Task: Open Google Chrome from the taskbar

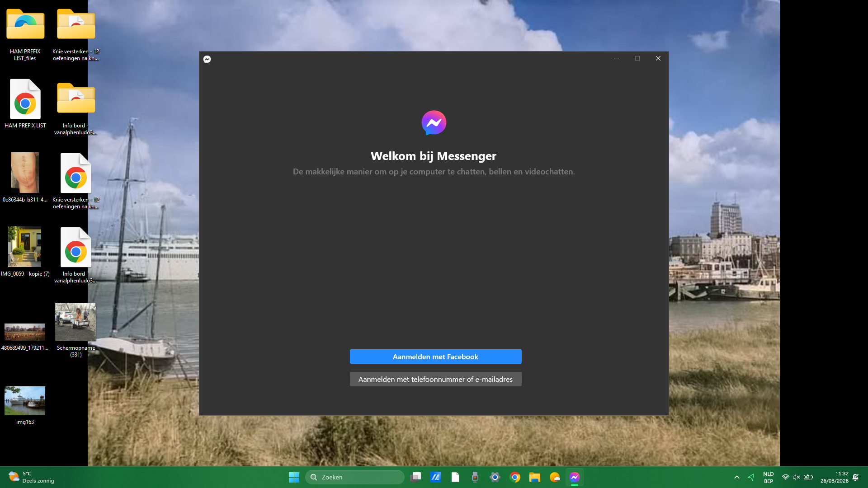Action: pyautogui.click(x=515, y=477)
